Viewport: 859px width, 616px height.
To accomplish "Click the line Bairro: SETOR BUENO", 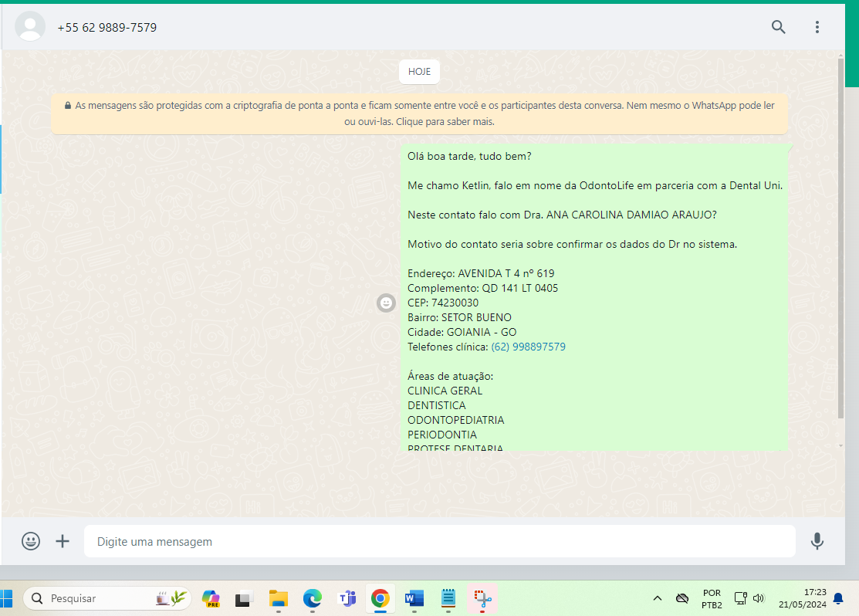I will pyautogui.click(x=460, y=318).
